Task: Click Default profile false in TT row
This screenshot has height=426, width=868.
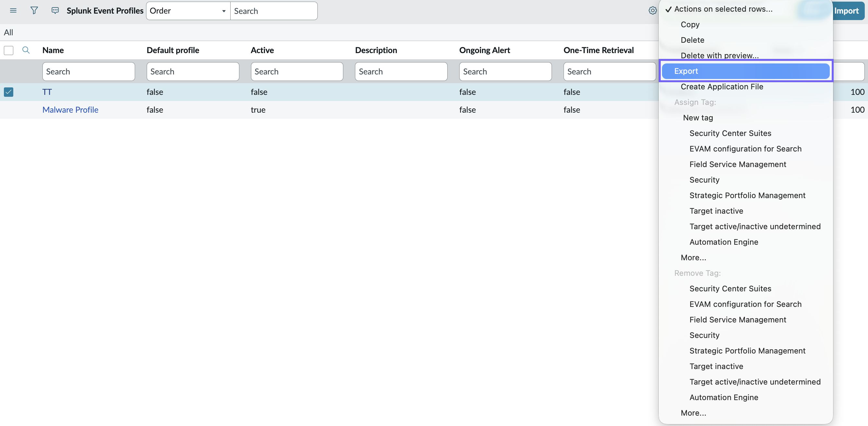Action: (x=155, y=92)
